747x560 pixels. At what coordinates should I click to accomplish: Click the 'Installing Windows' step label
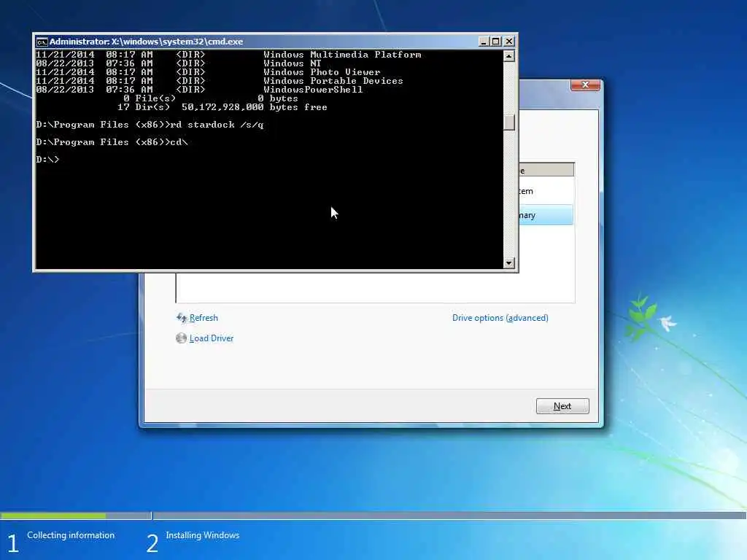(203, 535)
